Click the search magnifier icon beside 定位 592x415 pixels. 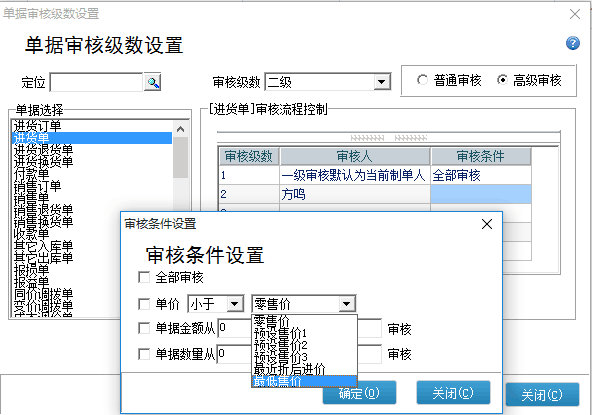(x=153, y=82)
